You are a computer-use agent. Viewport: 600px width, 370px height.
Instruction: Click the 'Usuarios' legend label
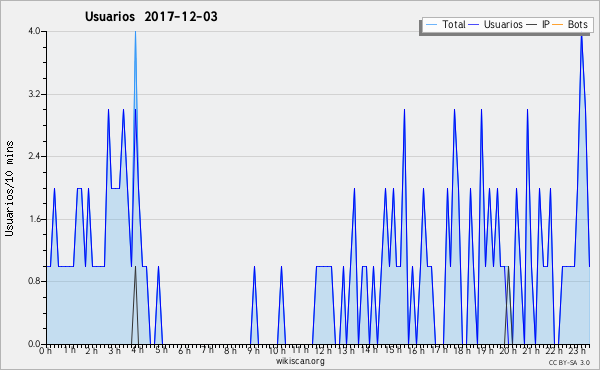503,24
